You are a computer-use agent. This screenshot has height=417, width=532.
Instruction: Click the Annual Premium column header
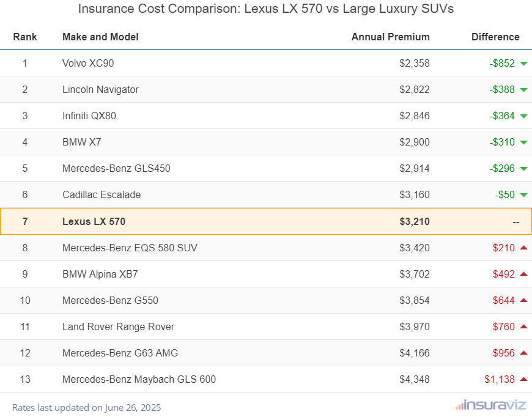click(391, 37)
